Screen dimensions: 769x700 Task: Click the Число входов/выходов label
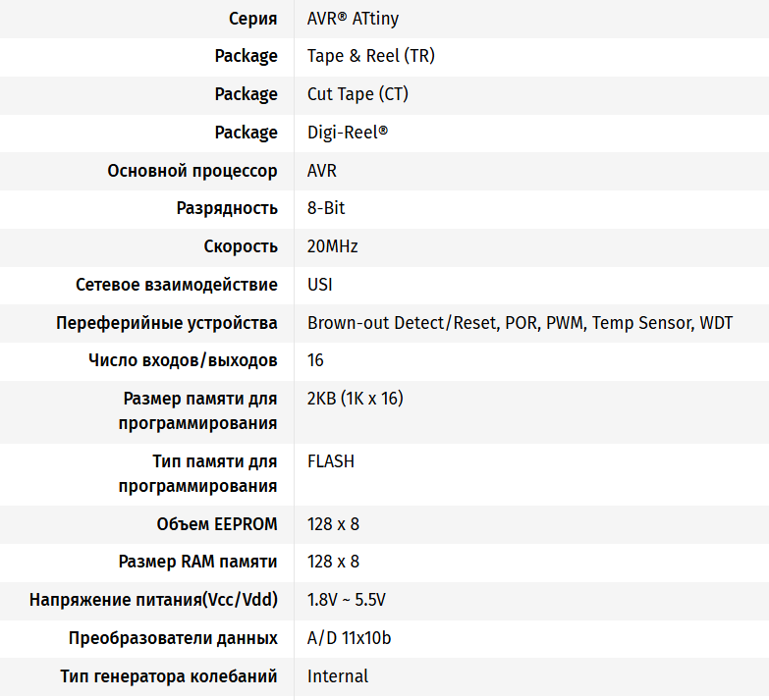(183, 360)
